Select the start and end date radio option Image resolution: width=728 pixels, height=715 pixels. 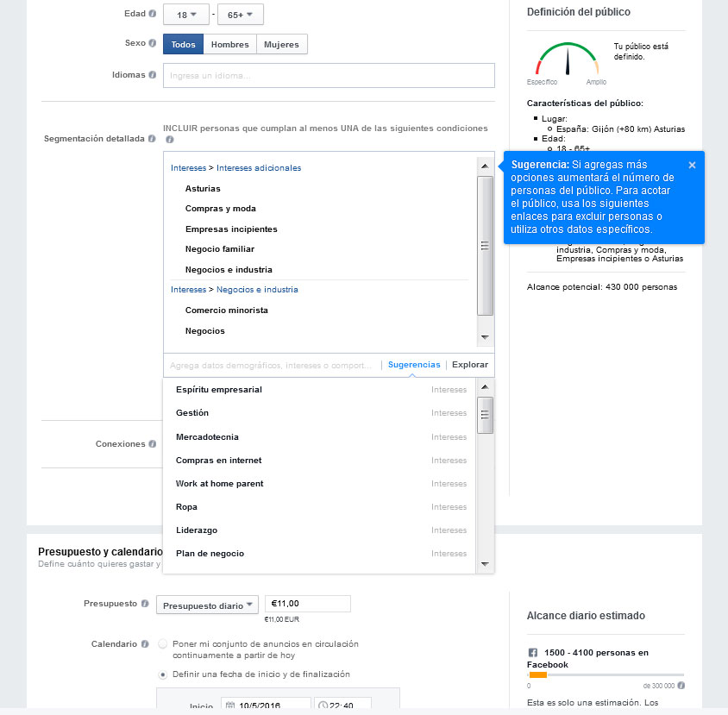(x=163, y=674)
